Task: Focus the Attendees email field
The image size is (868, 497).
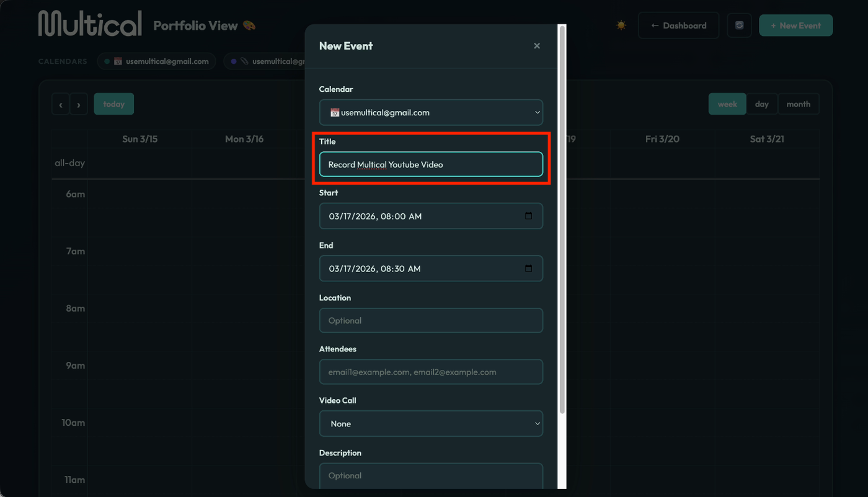Action: tap(431, 372)
